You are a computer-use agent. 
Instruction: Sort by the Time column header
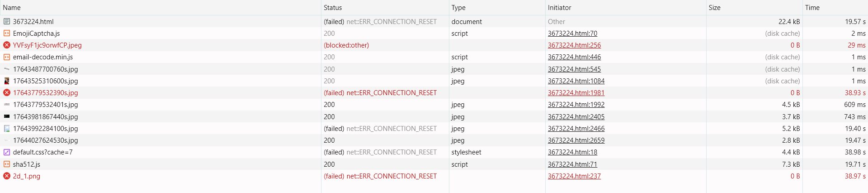(812, 8)
